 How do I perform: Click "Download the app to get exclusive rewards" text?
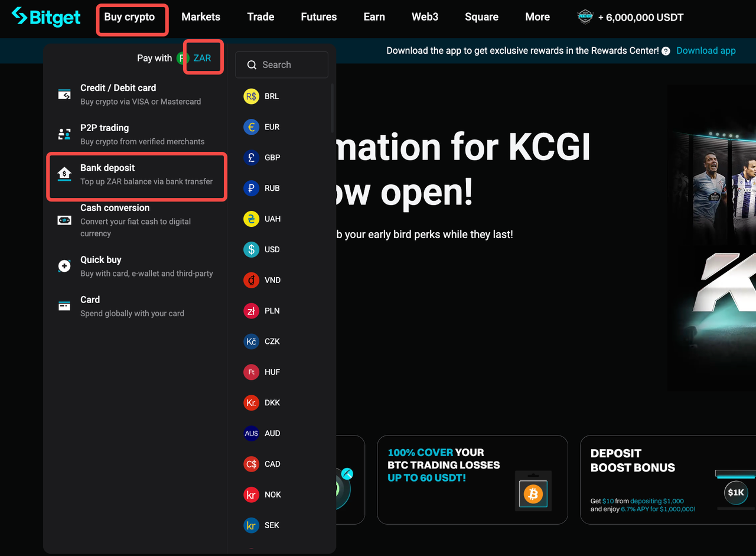tap(523, 51)
